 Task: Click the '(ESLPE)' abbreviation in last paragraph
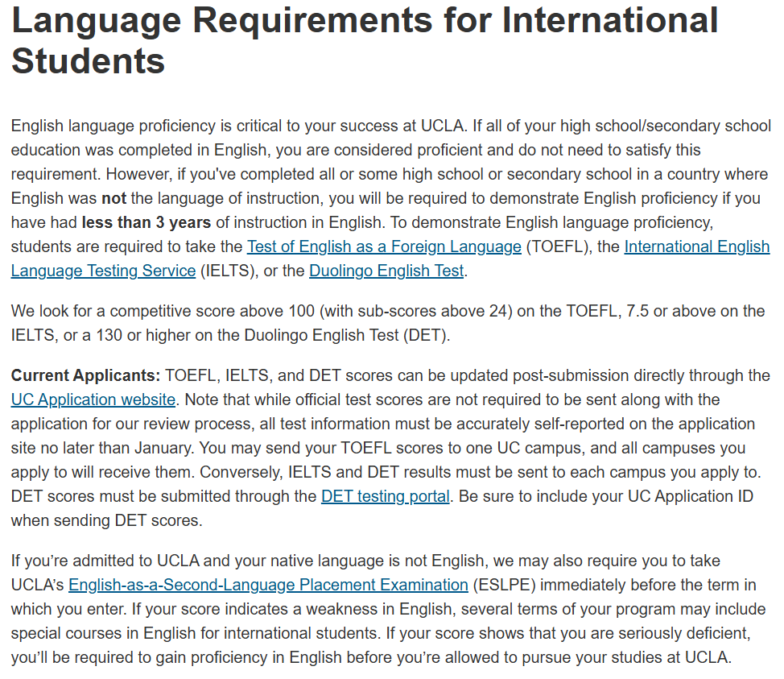click(504, 585)
